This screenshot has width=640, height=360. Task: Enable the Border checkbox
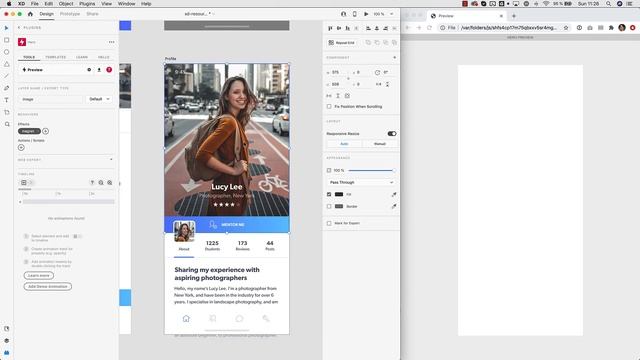329,207
